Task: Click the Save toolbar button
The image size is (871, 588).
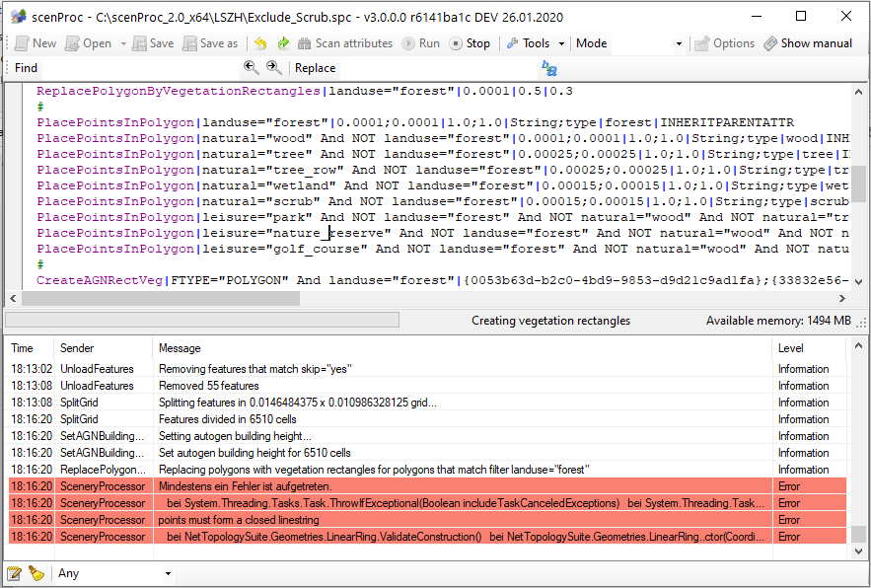Action: point(153,43)
